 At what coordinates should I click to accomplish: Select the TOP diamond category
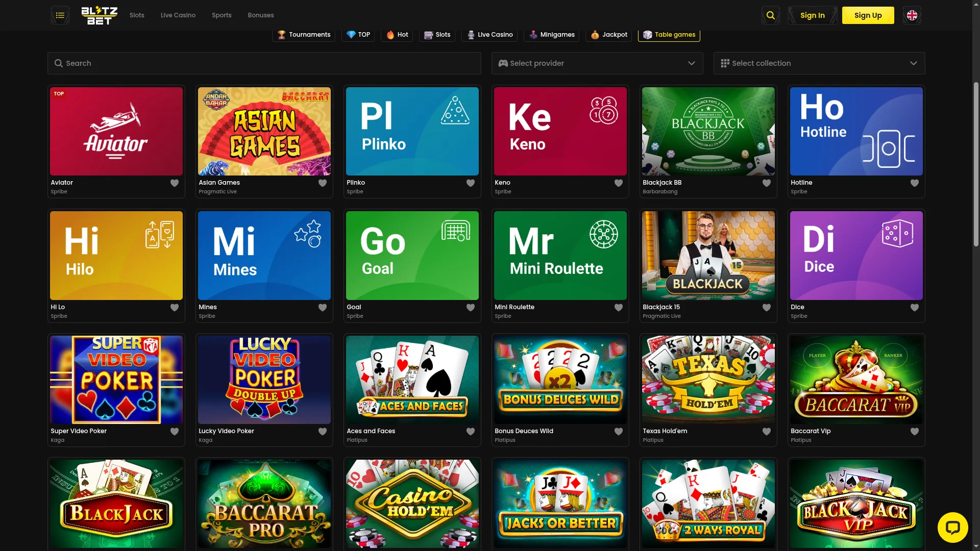[358, 35]
